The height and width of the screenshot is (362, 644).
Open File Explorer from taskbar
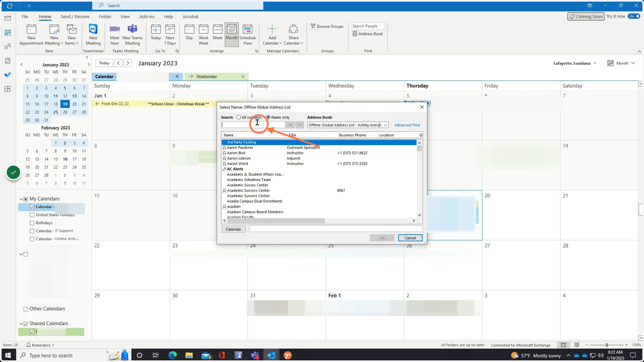click(x=189, y=356)
